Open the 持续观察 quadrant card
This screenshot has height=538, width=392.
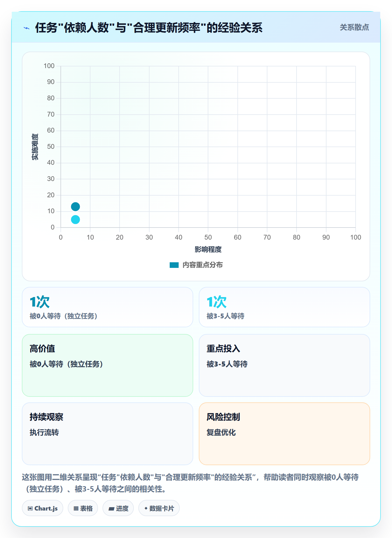point(108,434)
